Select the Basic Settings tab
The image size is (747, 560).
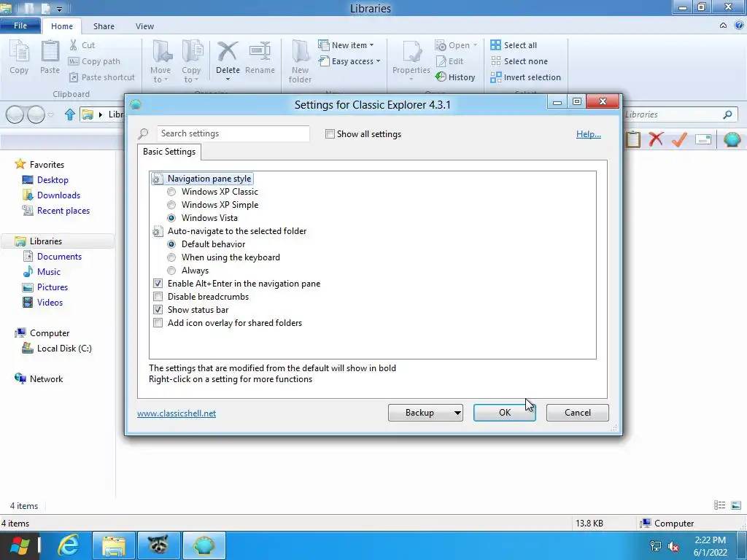click(x=169, y=152)
